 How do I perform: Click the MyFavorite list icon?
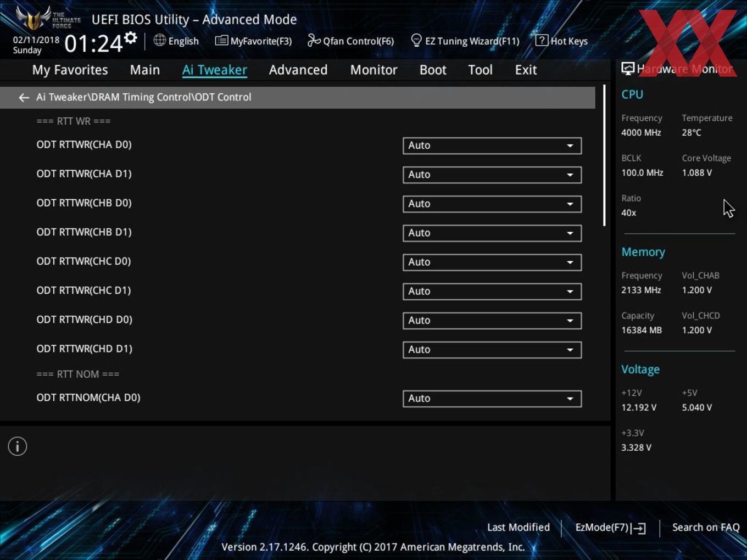point(221,40)
